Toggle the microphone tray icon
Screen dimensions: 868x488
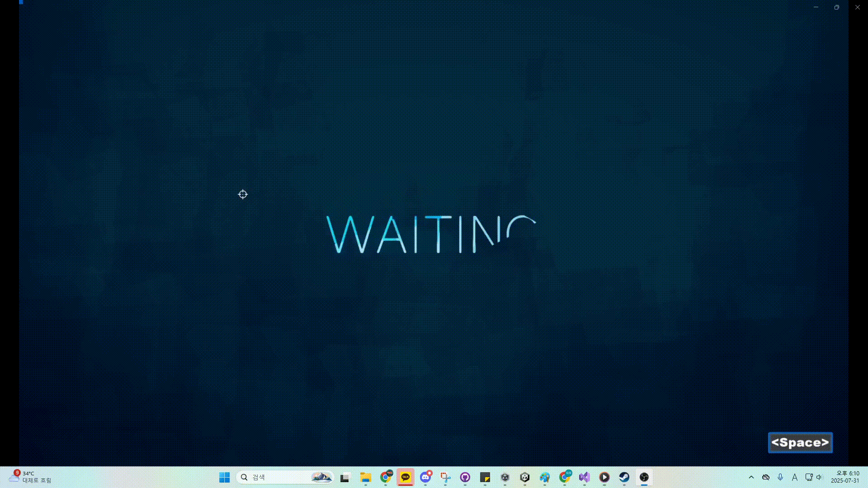pyautogui.click(x=780, y=477)
